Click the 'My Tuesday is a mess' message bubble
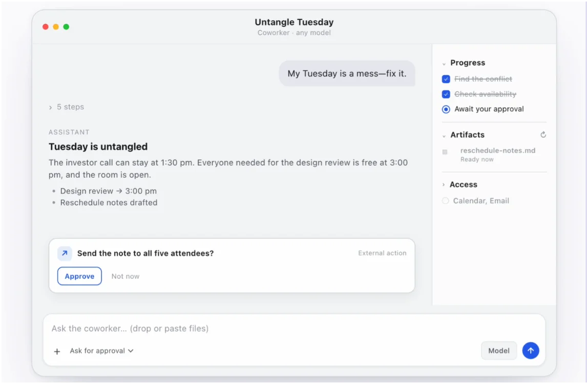 [347, 74]
